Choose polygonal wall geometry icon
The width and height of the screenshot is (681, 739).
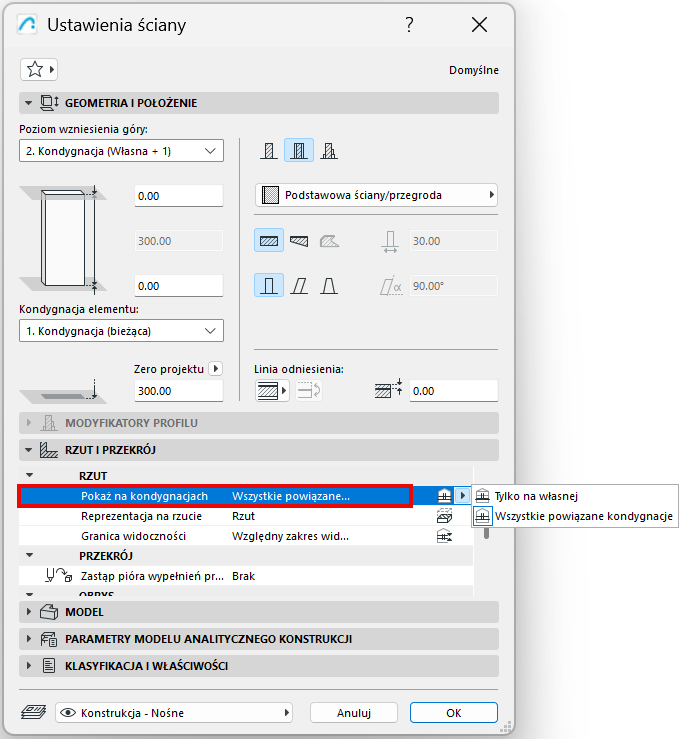coord(329,241)
